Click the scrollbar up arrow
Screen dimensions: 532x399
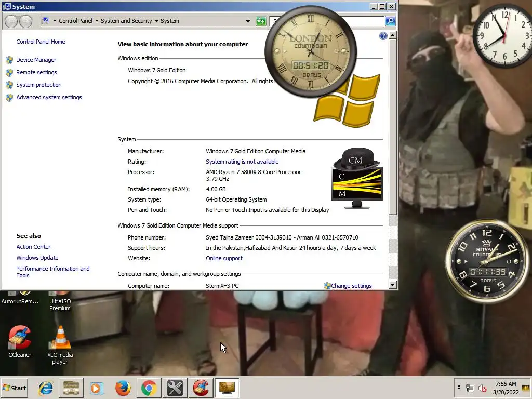click(x=393, y=35)
